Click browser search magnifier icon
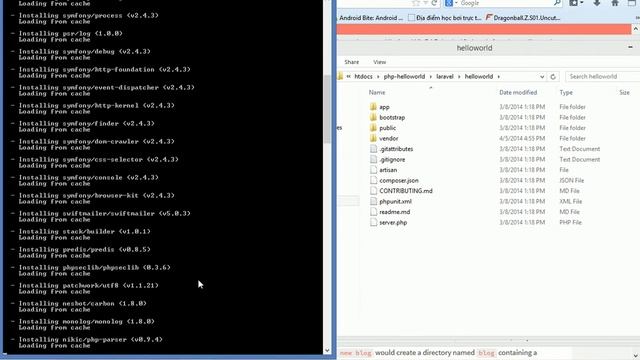 557,3
